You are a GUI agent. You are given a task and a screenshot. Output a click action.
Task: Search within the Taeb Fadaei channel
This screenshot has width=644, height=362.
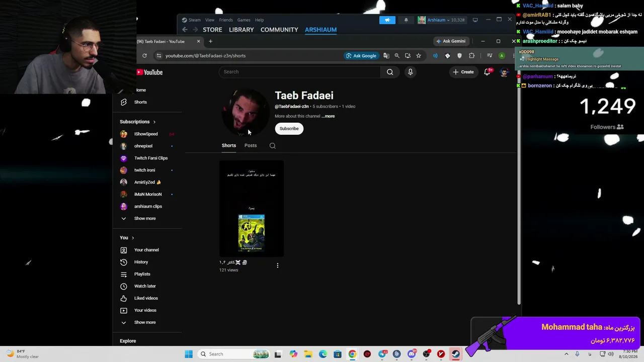pyautogui.click(x=273, y=146)
